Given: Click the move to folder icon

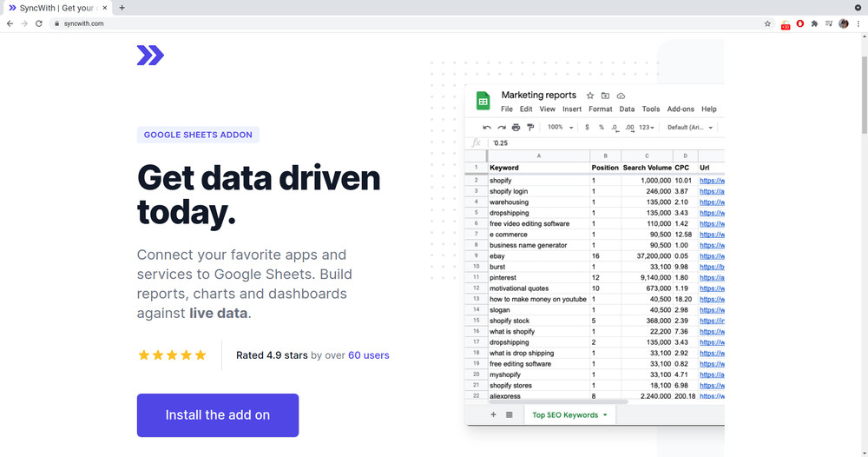Looking at the screenshot, I should [605, 96].
